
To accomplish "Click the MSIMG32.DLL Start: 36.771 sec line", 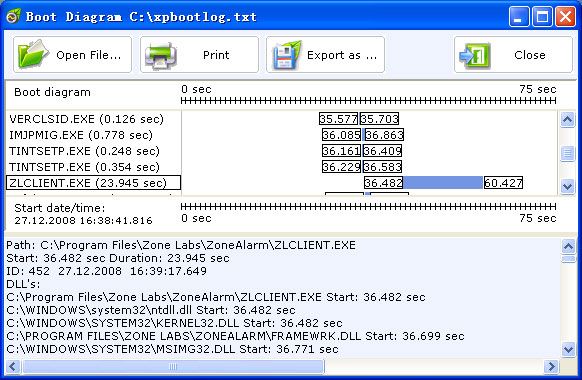I will point(172,349).
